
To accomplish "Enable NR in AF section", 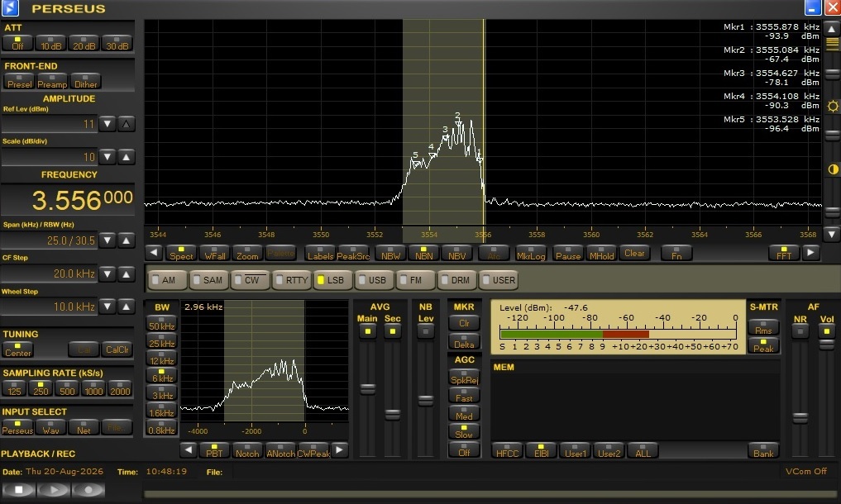I will pos(800,331).
